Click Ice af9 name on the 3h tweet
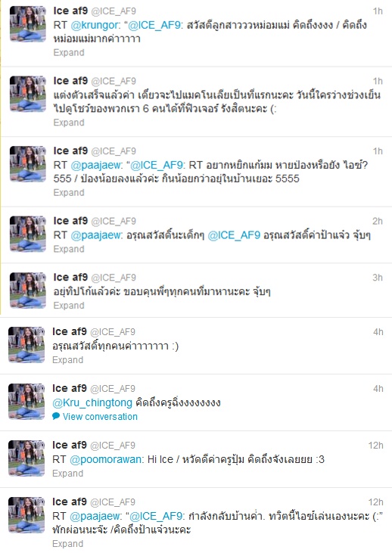 pos(70,277)
